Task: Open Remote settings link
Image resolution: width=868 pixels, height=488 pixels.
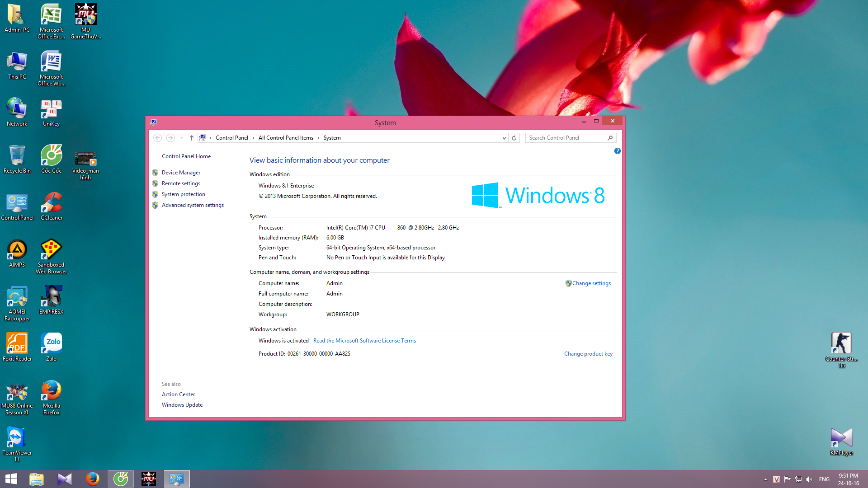Action: coord(181,183)
